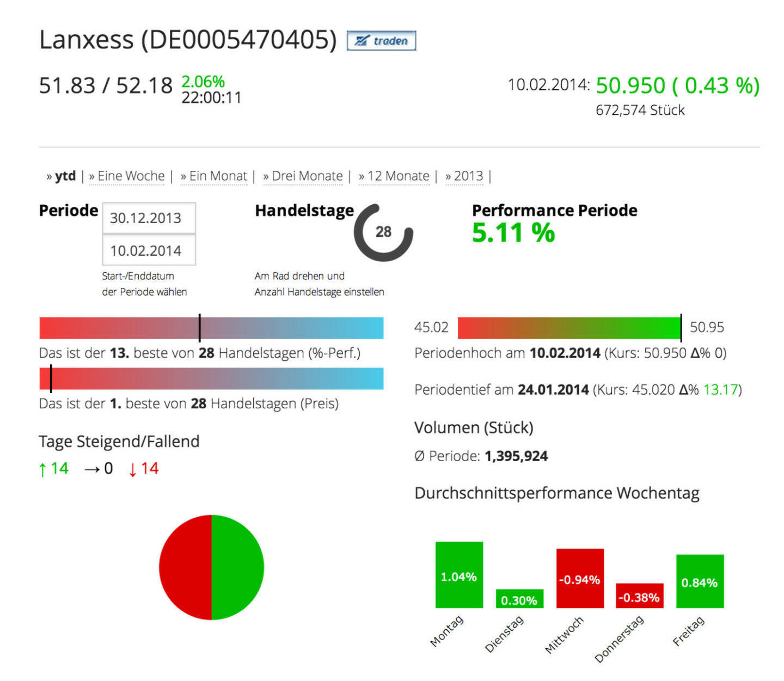Click the closing price 50.950 ( 0.43 %)
Image resolution: width=784 pixels, height=681 pixels.
[678, 85]
